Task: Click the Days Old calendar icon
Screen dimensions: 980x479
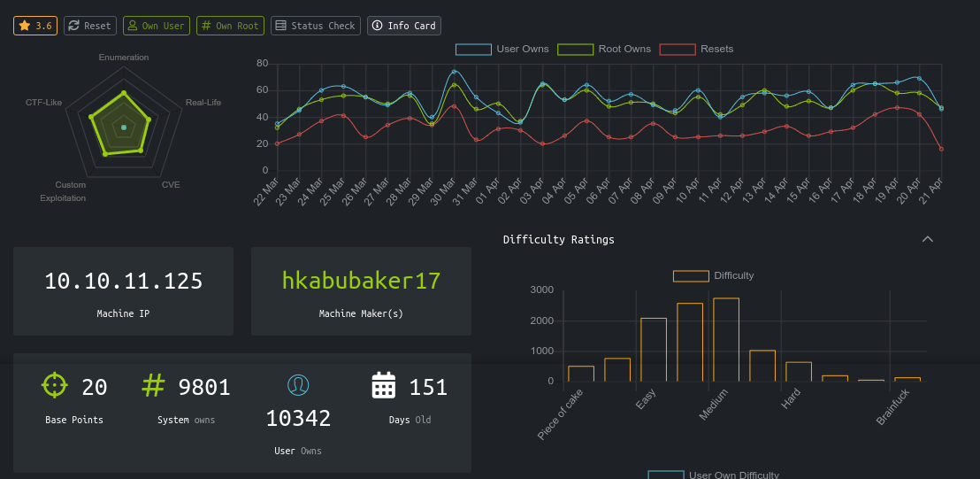Action: [383, 386]
